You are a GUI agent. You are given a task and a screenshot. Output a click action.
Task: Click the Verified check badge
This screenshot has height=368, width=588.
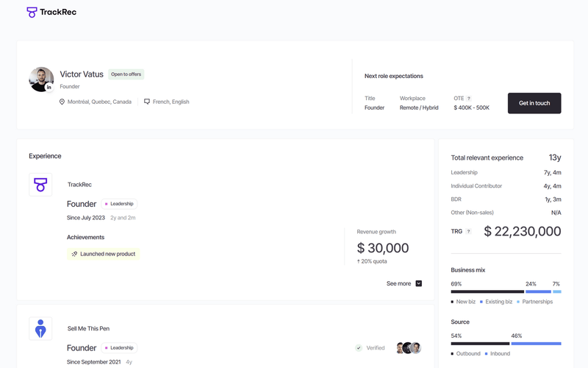click(359, 347)
